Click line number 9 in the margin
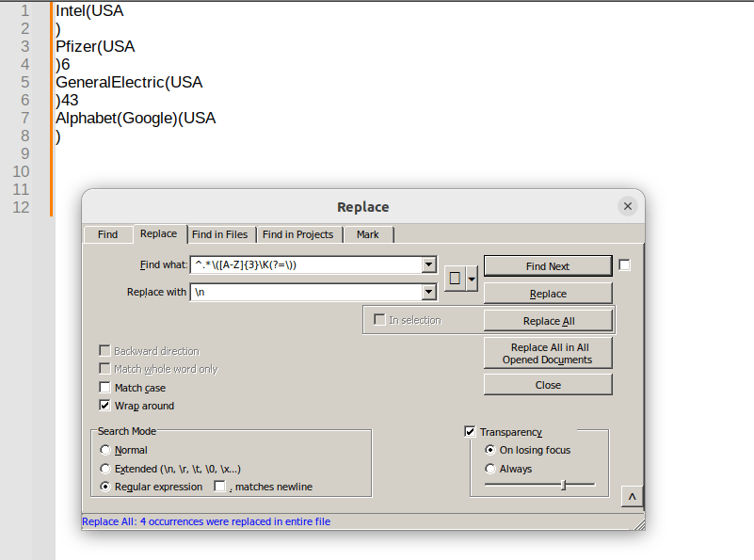The width and height of the screenshot is (754, 560). coord(24,153)
